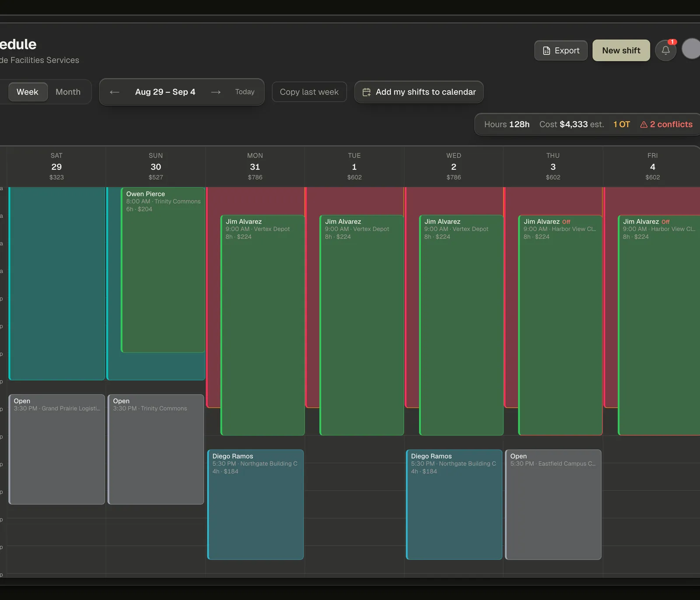Viewport: 700px width, 600px height.
Task: Open the notifications bell
Action: [665, 50]
